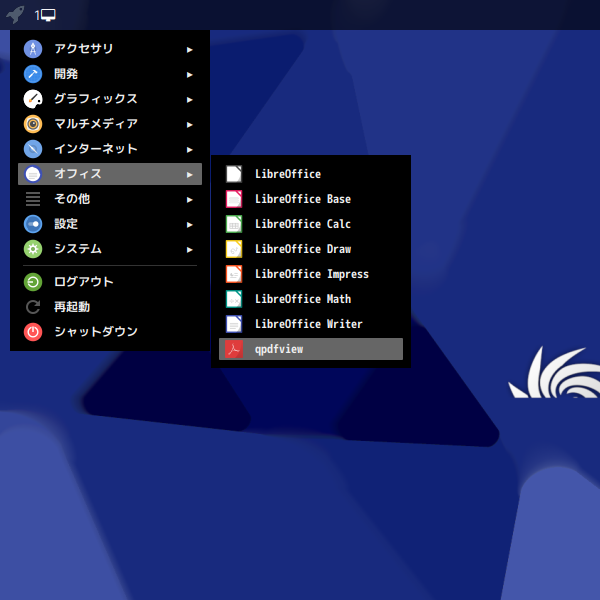Image resolution: width=600 pixels, height=600 pixels.
Task: Click the red シャットダウン power icon
Action: [x=33, y=332]
